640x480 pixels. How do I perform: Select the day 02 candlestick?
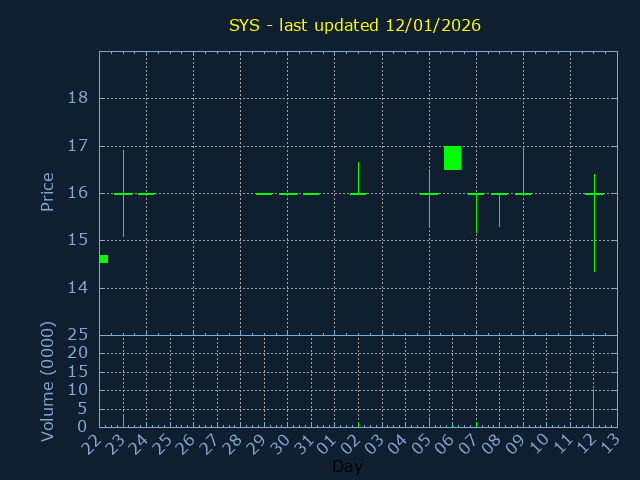358,180
